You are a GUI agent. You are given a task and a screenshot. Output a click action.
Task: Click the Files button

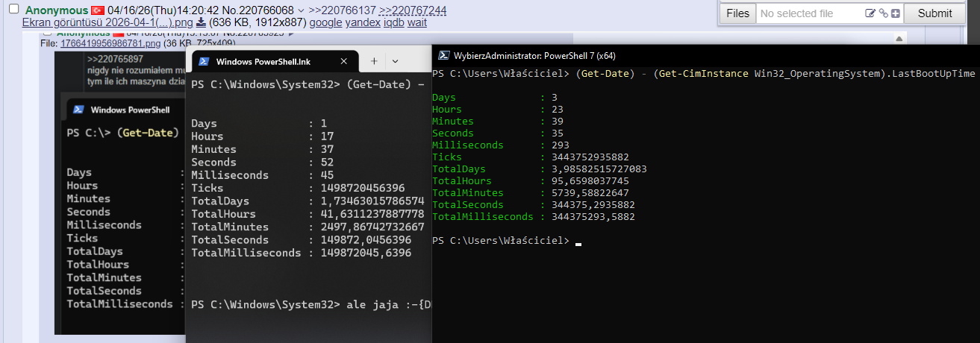point(737,13)
